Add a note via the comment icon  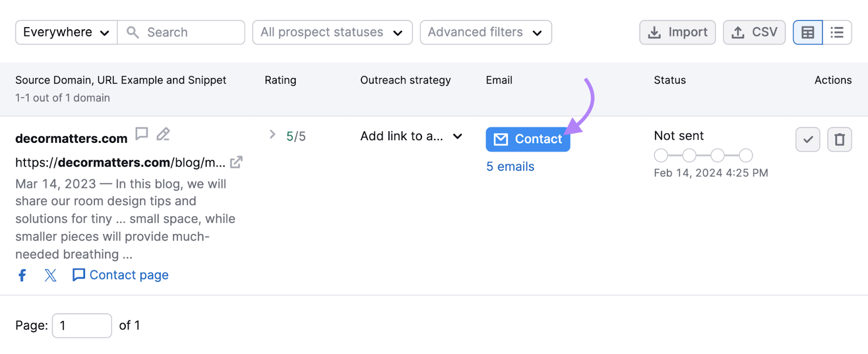point(141,134)
